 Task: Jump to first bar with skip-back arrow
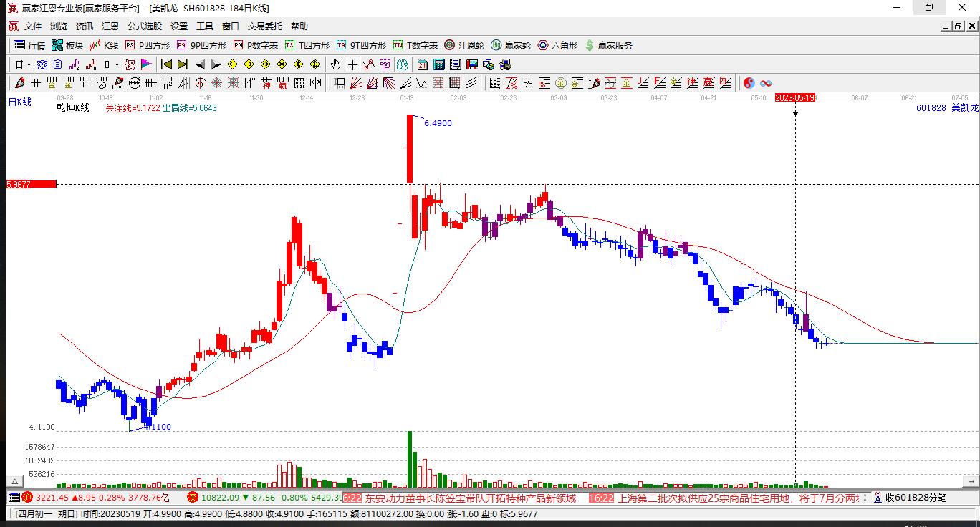(x=166, y=64)
